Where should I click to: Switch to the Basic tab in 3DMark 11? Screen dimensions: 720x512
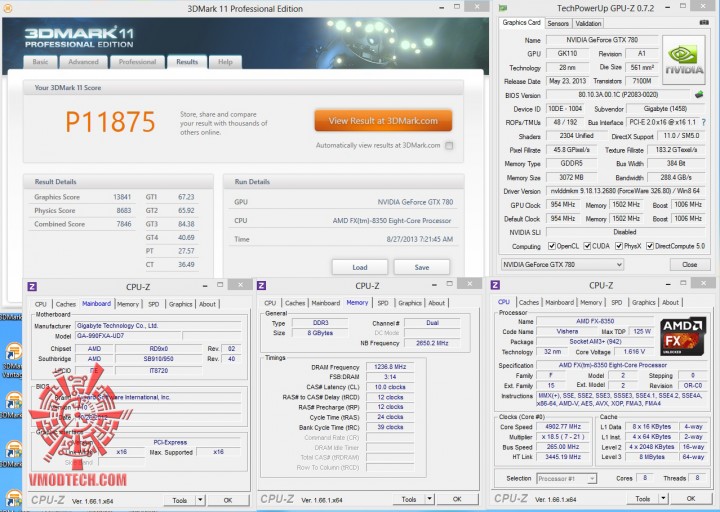pyautogui.click(x=40, y=62)
